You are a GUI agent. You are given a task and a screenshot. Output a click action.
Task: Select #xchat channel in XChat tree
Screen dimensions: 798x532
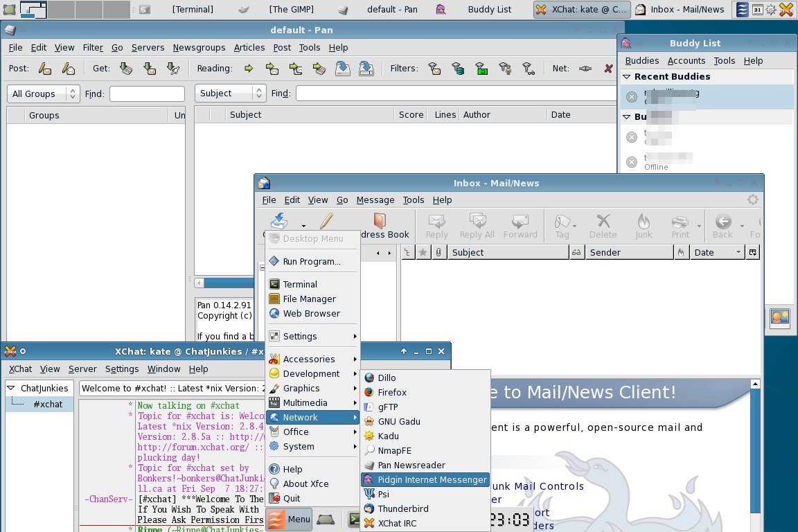48,405
